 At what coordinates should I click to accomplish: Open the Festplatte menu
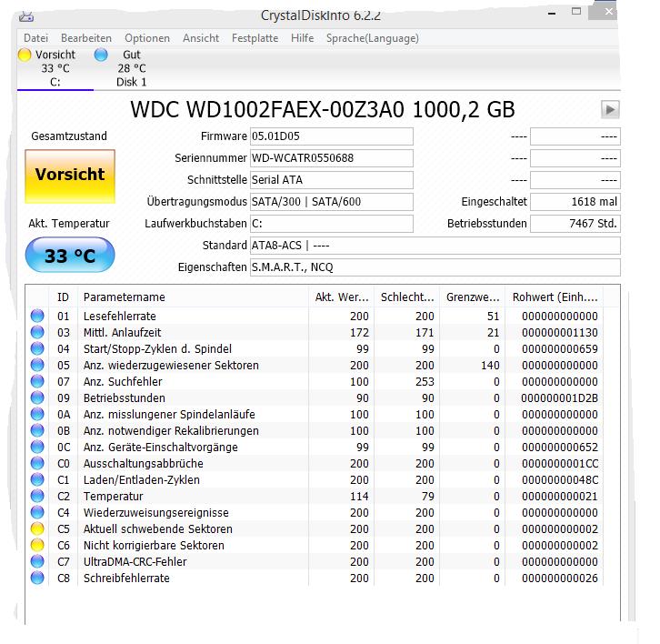pyautogui.click(x=255, y=38)
